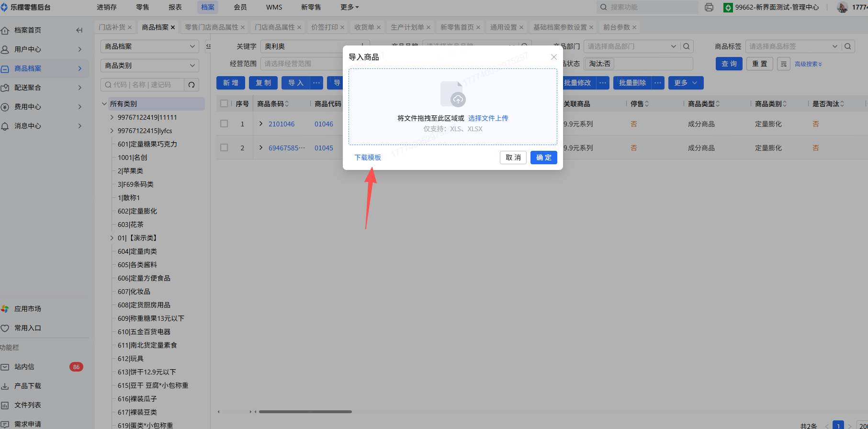
Task: Expand row 1 arrow beside 2101046
Action: click(x=261, y=124)
